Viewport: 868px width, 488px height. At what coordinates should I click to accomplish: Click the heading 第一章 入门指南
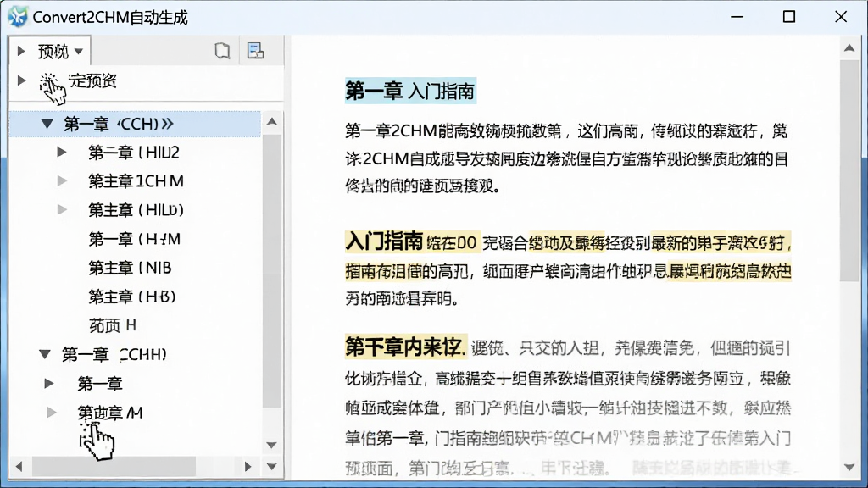[x=410, y=91]
